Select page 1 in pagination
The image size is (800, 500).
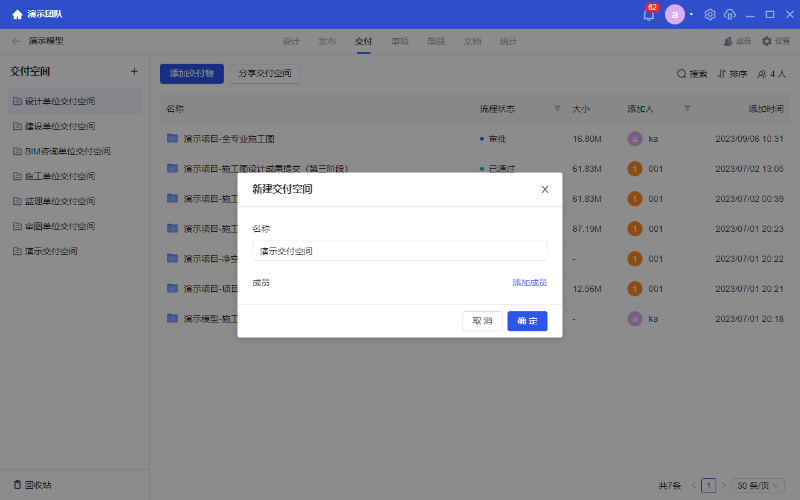pyautogui.click(x=708, y=485)
